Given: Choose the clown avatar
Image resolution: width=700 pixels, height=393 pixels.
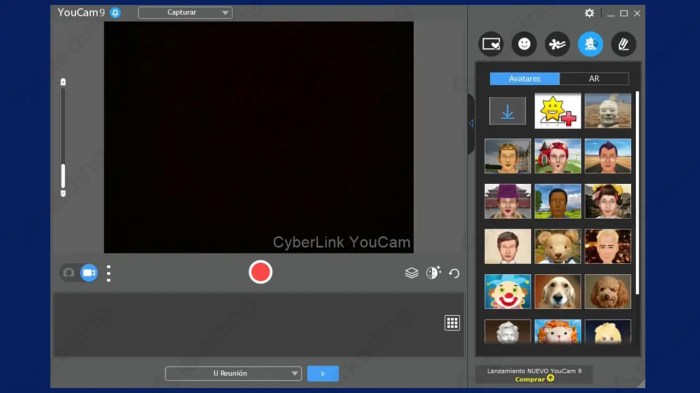Looking at the screenshot, I should 508,292.
